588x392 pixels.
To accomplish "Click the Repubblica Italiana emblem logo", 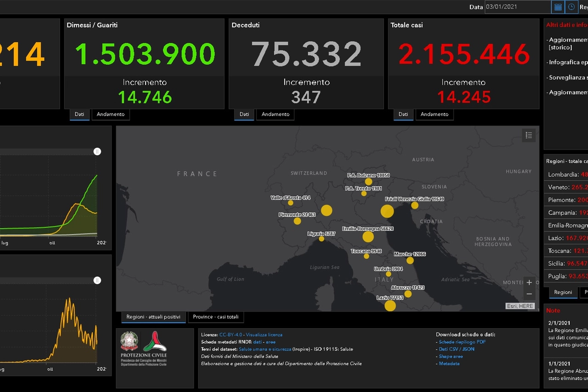I will click(129, 341).
